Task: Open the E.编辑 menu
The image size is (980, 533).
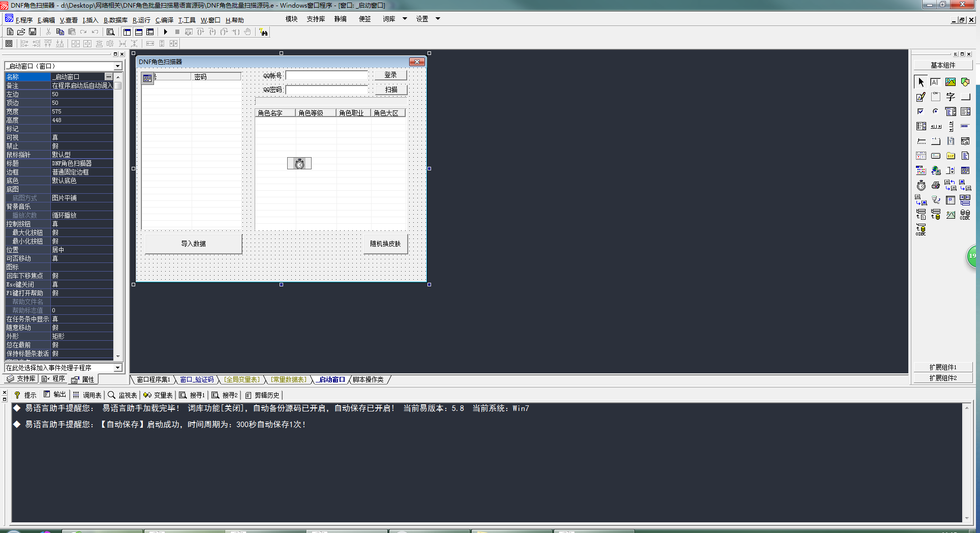Action: 46,20
